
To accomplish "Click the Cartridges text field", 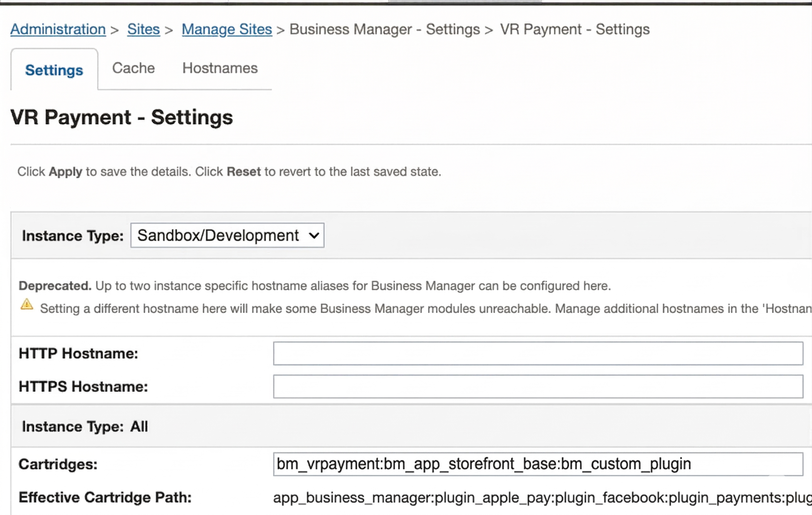I will pos(538,464).
